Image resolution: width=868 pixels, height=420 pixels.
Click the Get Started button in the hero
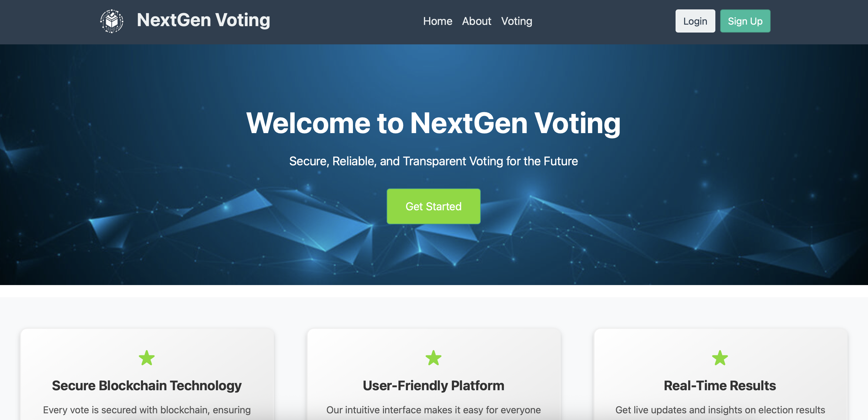(x=434, y=206)
